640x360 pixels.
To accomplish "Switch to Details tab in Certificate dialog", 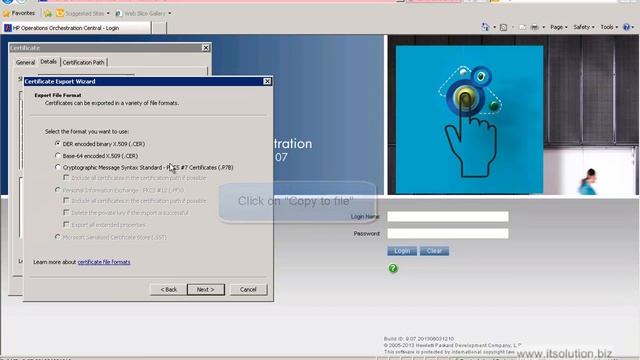I will pyautogui.click(x=49, y=62).
